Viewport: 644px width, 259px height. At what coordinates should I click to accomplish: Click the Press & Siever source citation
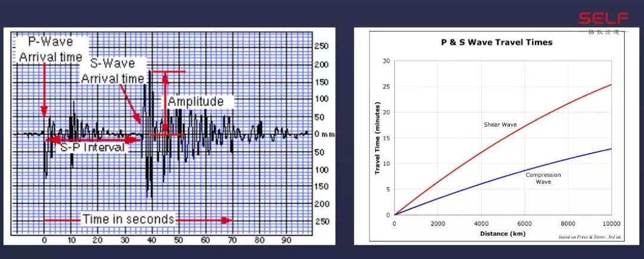(x=589, y=238)
